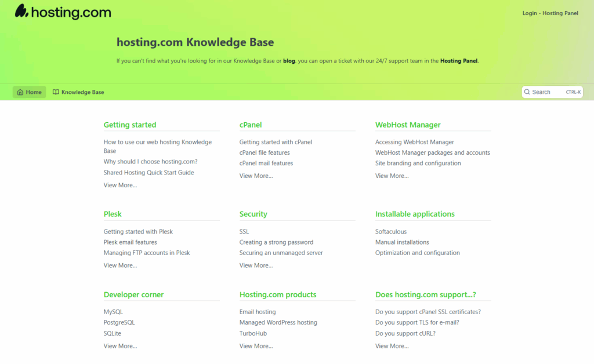
Task: Open Shared Hosting Quick Start Guide
Action: point(148,173)
